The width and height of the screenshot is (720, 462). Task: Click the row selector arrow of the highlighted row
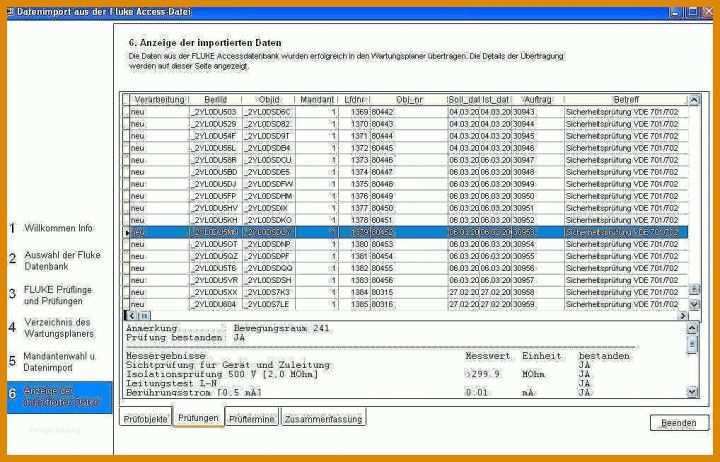point(127,232)
